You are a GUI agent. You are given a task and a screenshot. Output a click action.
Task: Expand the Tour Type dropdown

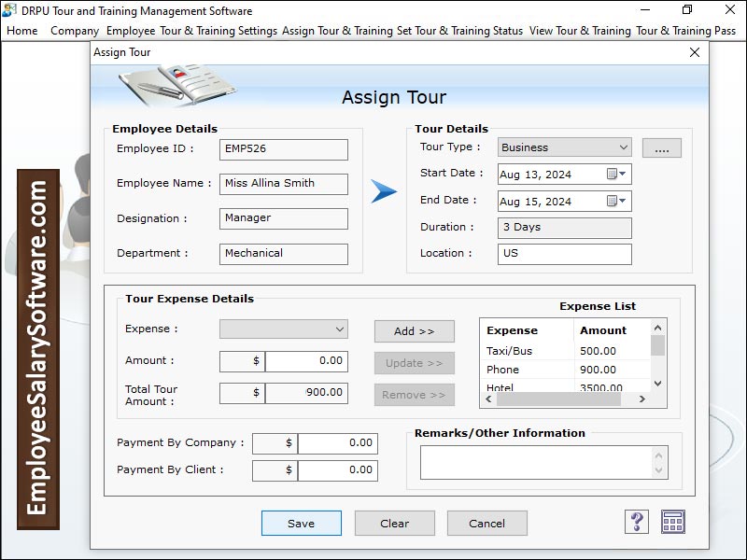coord(623,147)
